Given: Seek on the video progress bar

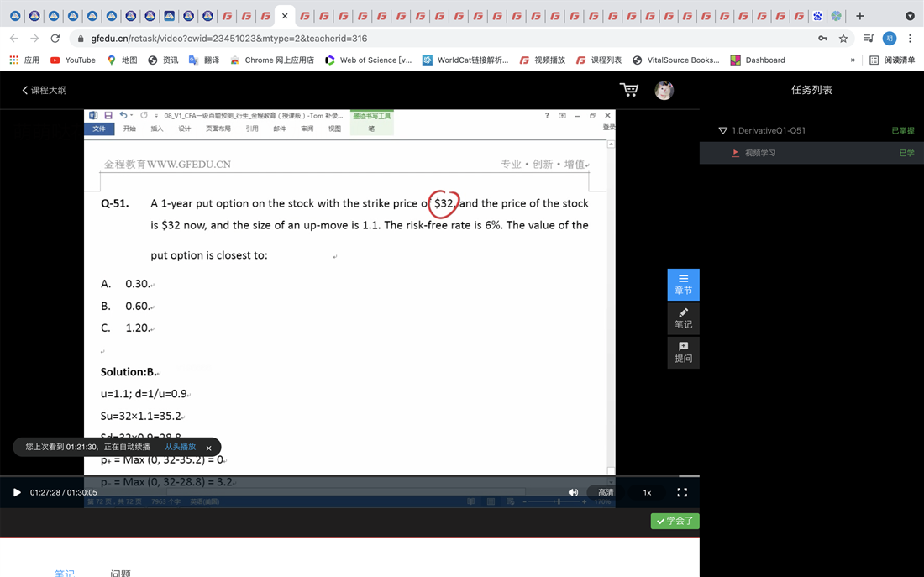Looking at the screenshot, I should point(349,476).
